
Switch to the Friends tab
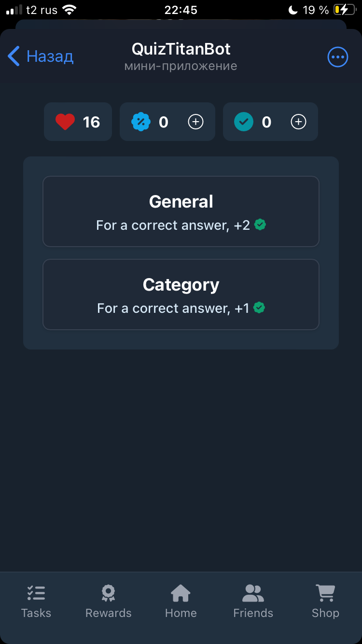pos(253,601)
